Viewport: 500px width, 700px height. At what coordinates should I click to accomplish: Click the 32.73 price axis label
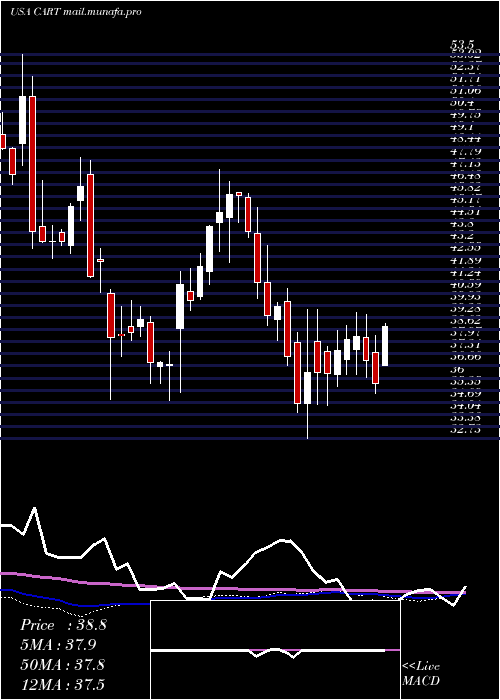point(465,430)
